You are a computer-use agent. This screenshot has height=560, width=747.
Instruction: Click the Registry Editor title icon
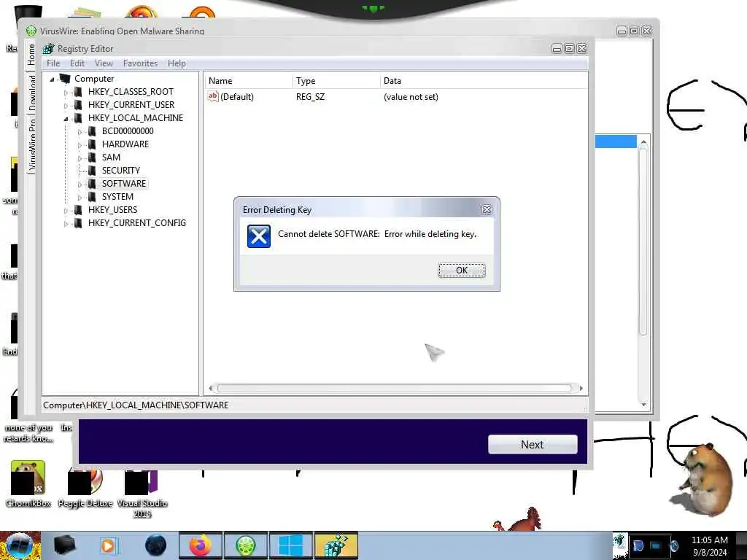(x=48, y=49)
